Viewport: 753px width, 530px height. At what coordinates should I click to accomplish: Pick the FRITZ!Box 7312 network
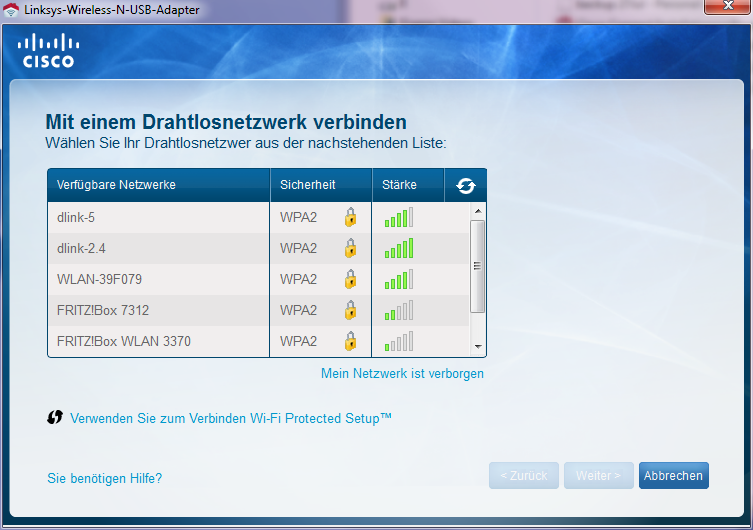(x=258, y=310)
